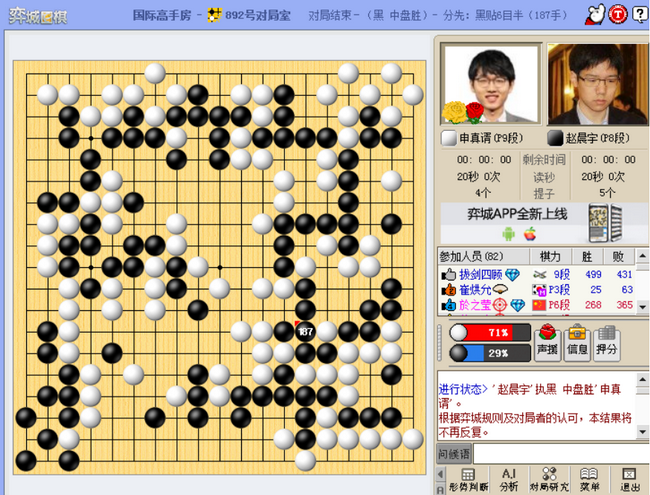Viewport: 650px width, 495px height.
Task: Sort participants by 棋力 column header
Action: [550, 257]
